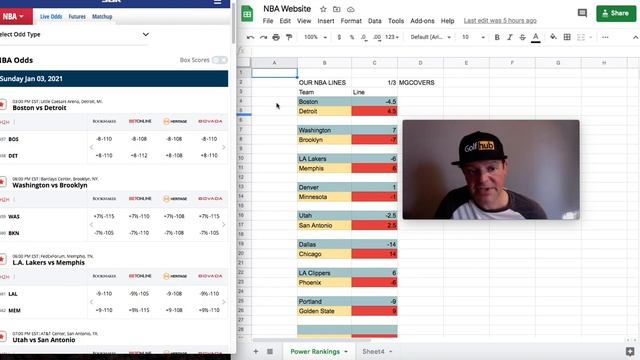Toggle bold formatting
Viewport: 640px width, 360px height.
tap(497, 37)
